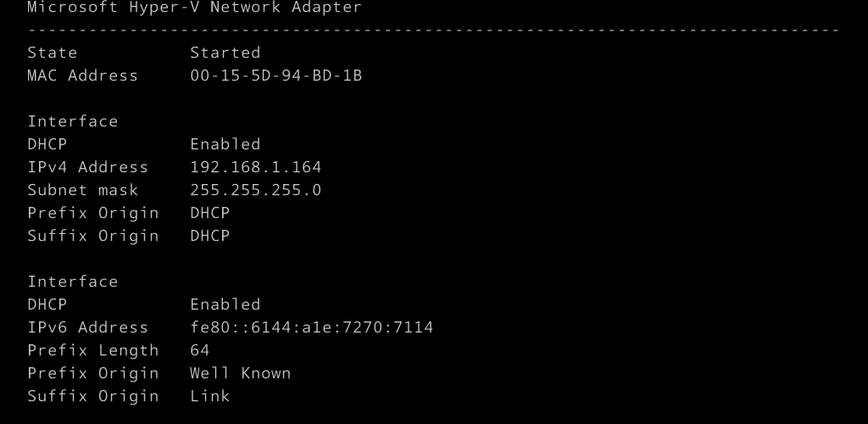Click the Microsoft Hyper-V Network Adapter heading
Screen dimensions: 868x424
(x=194, y=7)
